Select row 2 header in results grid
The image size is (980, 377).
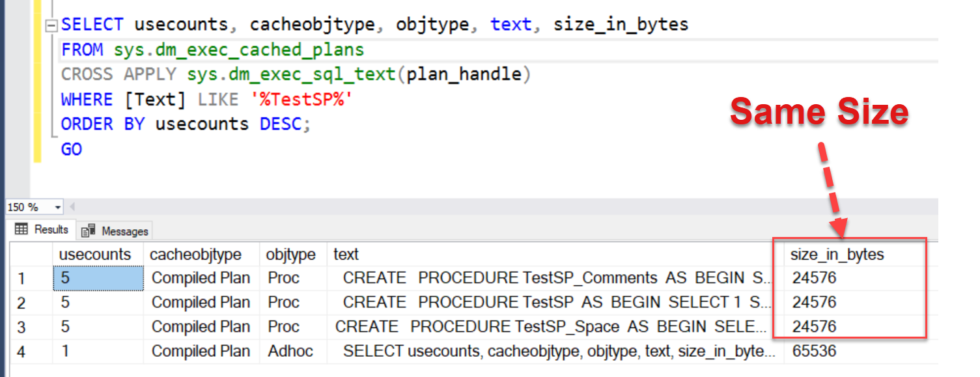pyautogui.click(x=31, y=303)
